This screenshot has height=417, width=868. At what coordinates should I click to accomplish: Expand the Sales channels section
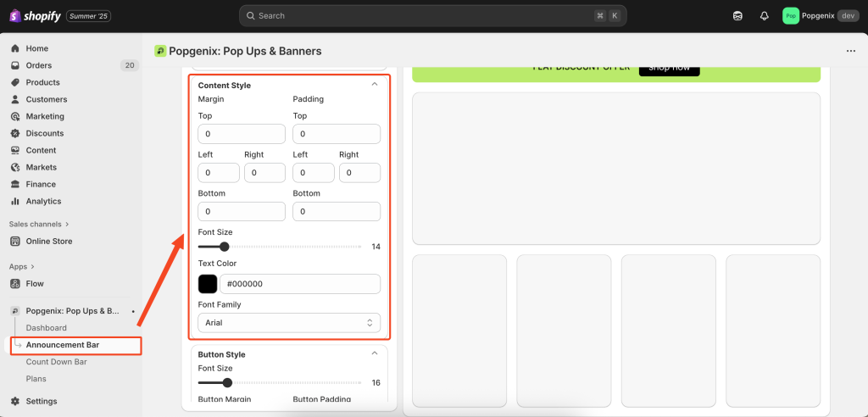pyautogui.click(x=39, y=225)
